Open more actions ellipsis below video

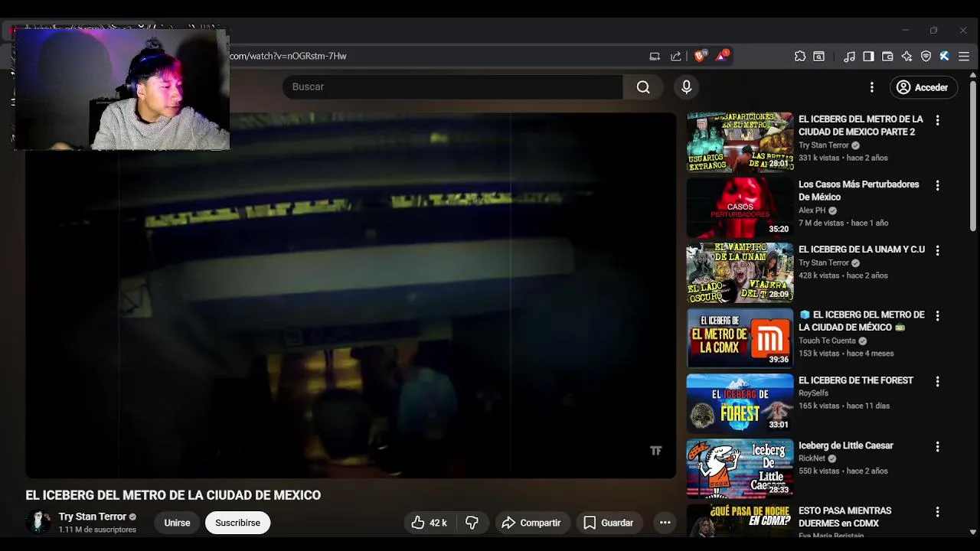[665, 523]
